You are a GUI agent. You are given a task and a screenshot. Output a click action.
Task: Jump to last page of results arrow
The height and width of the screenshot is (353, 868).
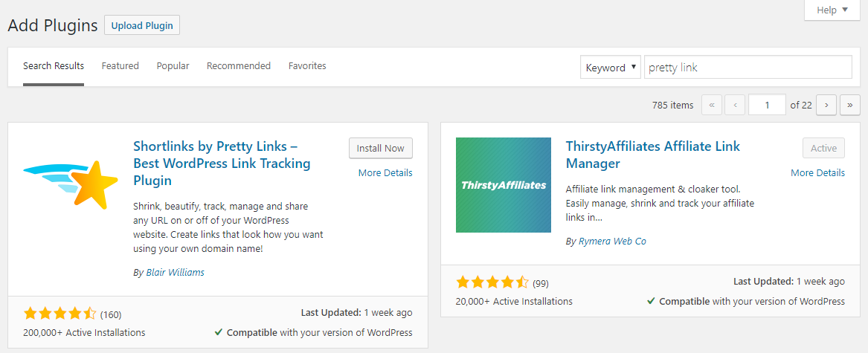click(x=849, y=106)
